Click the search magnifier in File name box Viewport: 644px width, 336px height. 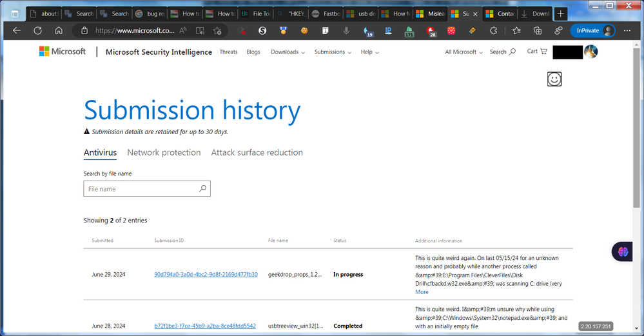pos(202,188)
